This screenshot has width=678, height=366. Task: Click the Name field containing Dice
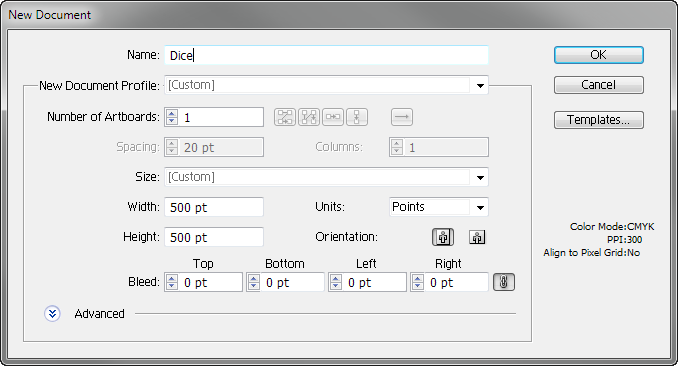pyautogui.click(x=326, y=55)
